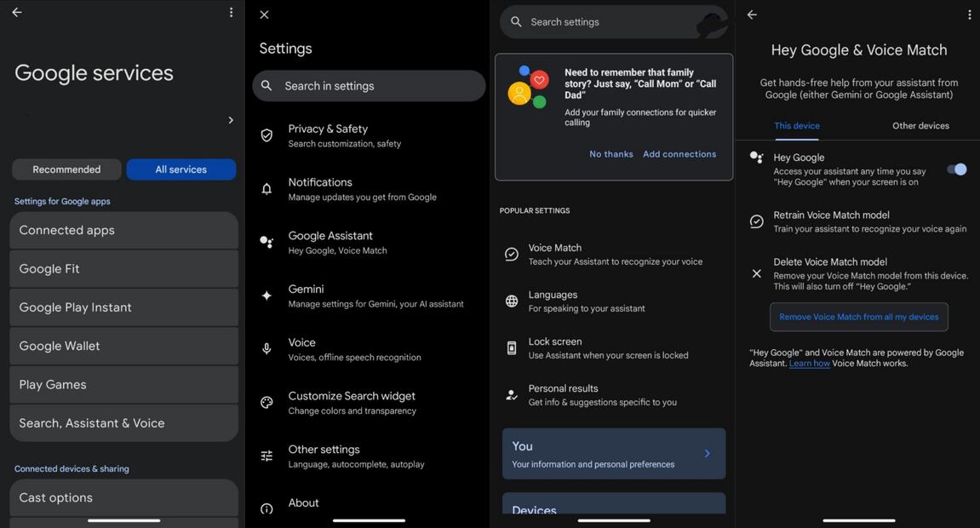
Task: Select the Personal results icon
Action: click(511, 394)
